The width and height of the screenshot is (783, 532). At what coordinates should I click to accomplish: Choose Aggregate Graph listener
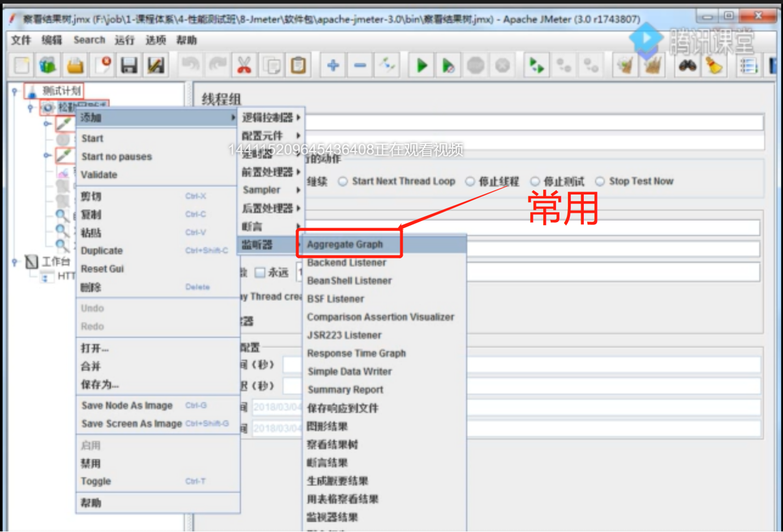click(x=385, y=244)
